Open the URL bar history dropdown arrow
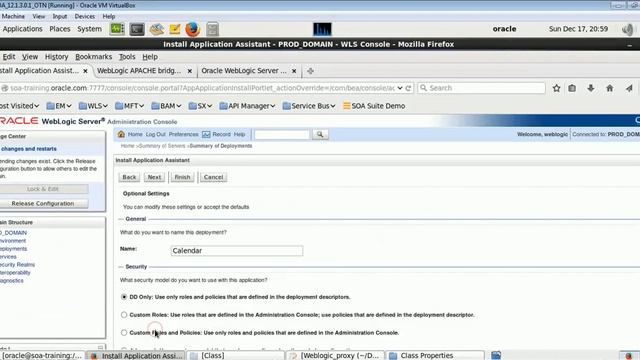 [400, 88]
